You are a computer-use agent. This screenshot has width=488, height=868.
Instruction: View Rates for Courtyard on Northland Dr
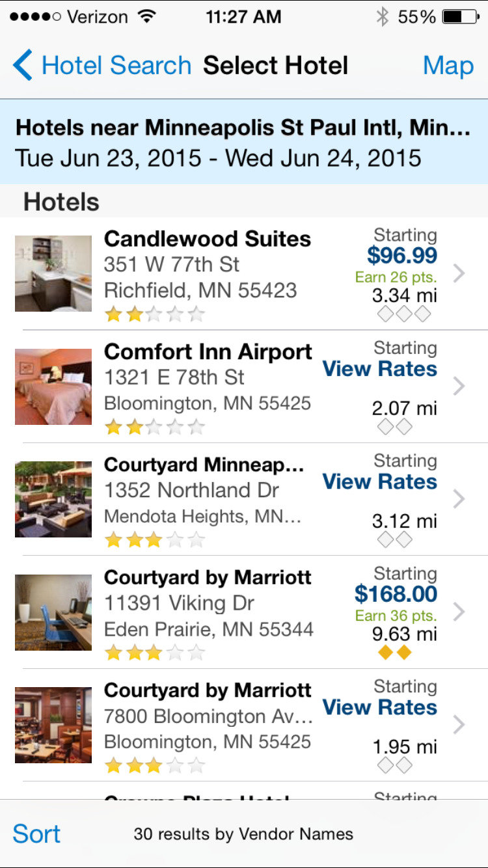[380, 482]
